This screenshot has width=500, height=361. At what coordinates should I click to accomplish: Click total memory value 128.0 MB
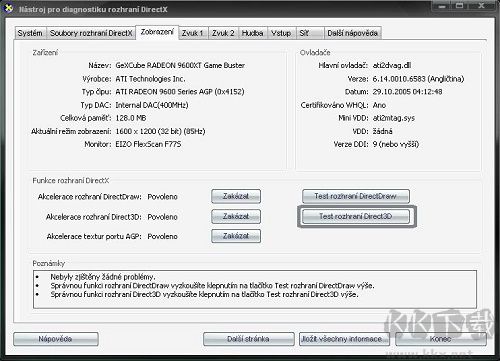[131, 118]
